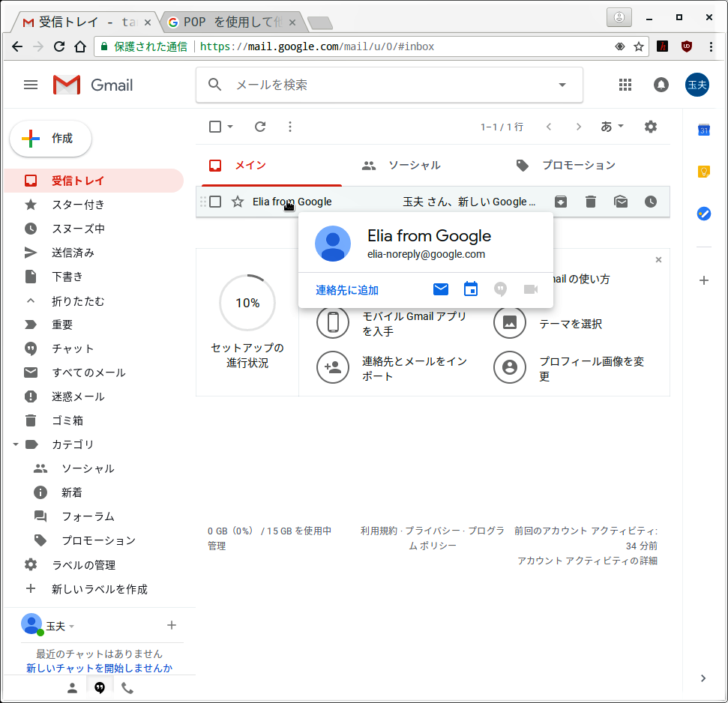Reload the browser page
This screenshot has width=728, height=703.
59,46
